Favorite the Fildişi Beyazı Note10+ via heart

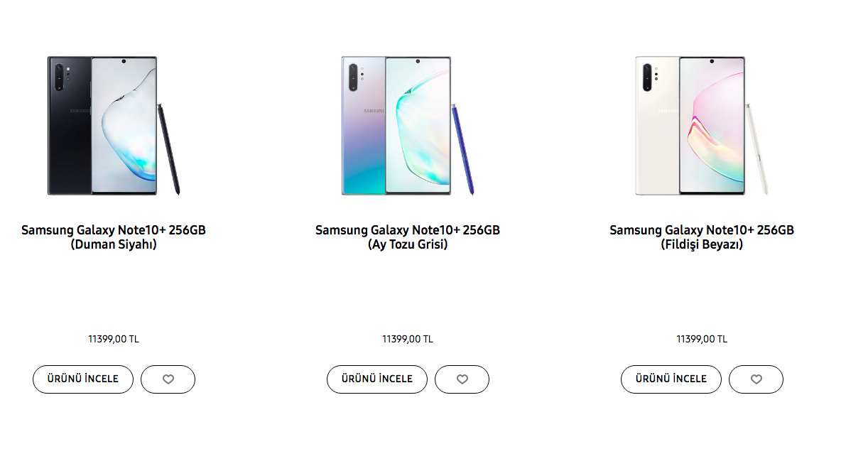(756, 379)
